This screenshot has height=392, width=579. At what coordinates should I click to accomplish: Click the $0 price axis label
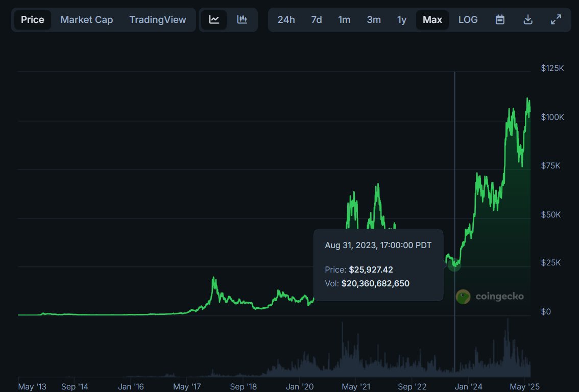click(x=546, y=312)
